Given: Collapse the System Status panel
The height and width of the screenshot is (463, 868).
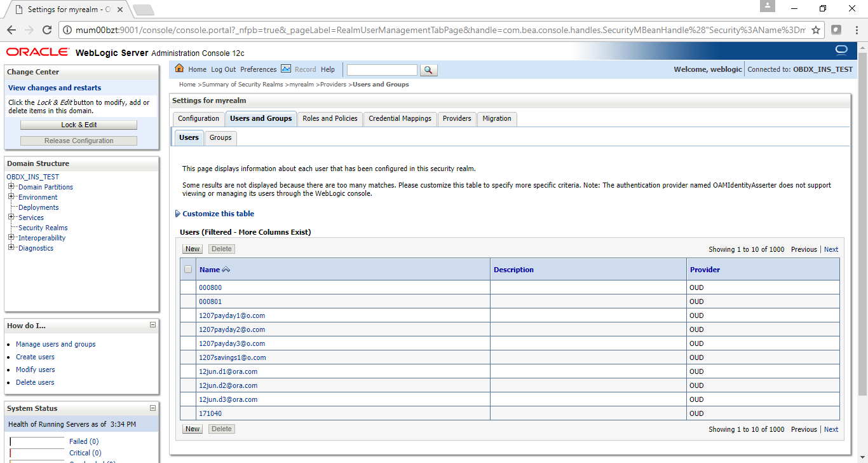Looking at the screenshot, I should click(153, 408).
